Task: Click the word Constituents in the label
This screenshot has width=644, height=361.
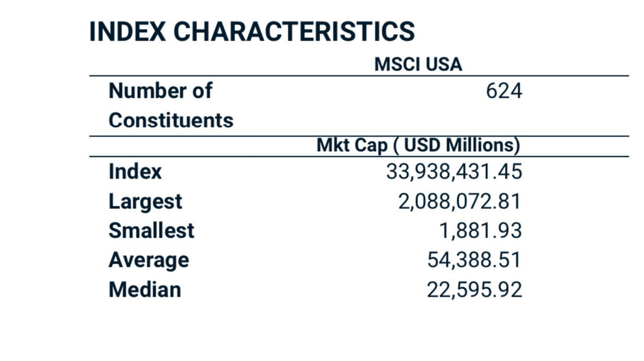Action: [171, 121]
